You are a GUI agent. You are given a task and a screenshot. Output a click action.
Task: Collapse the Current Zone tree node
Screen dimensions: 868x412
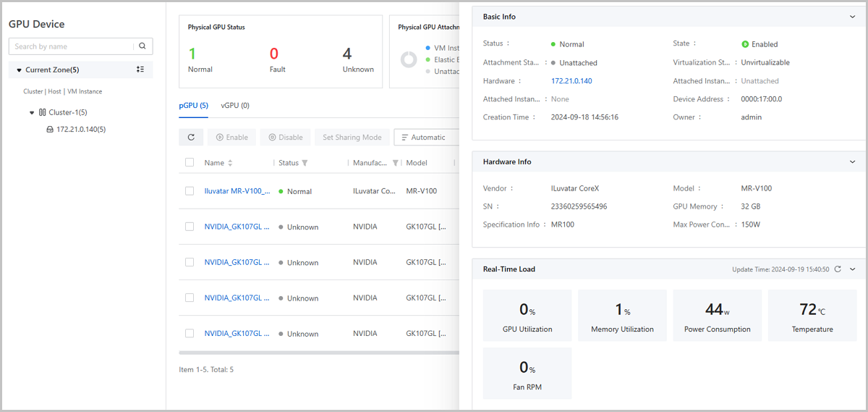tap(19, 70)
